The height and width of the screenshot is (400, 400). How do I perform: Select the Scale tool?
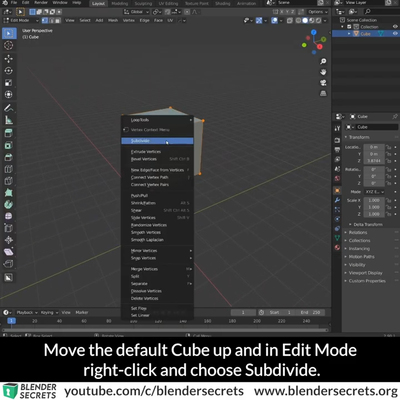click(x=9, y=83)
